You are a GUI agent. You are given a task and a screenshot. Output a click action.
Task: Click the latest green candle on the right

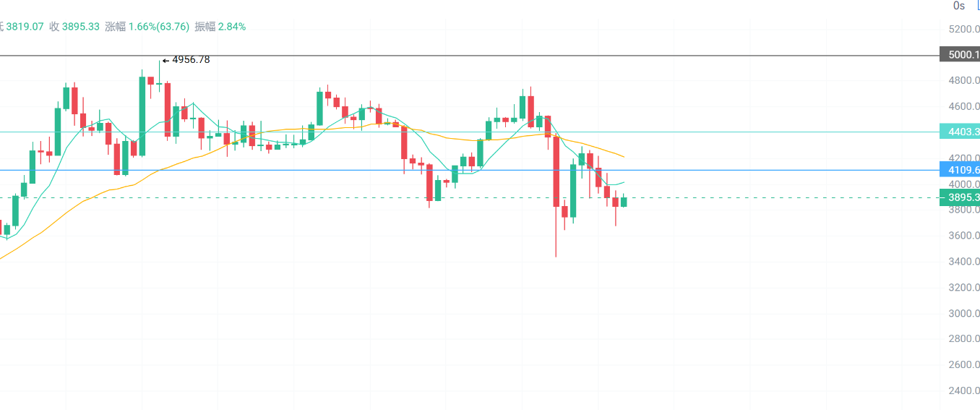tap(624, 202)
